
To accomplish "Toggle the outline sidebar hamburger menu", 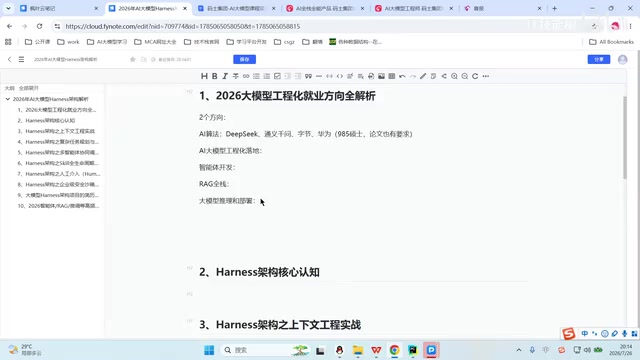I will [21, 59].
